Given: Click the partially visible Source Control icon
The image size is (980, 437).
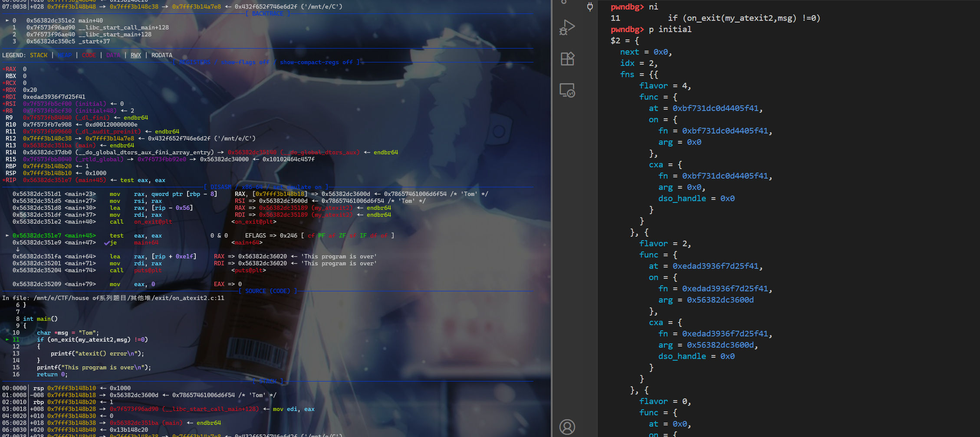Looking at the screenshot, I should [564, 2].
